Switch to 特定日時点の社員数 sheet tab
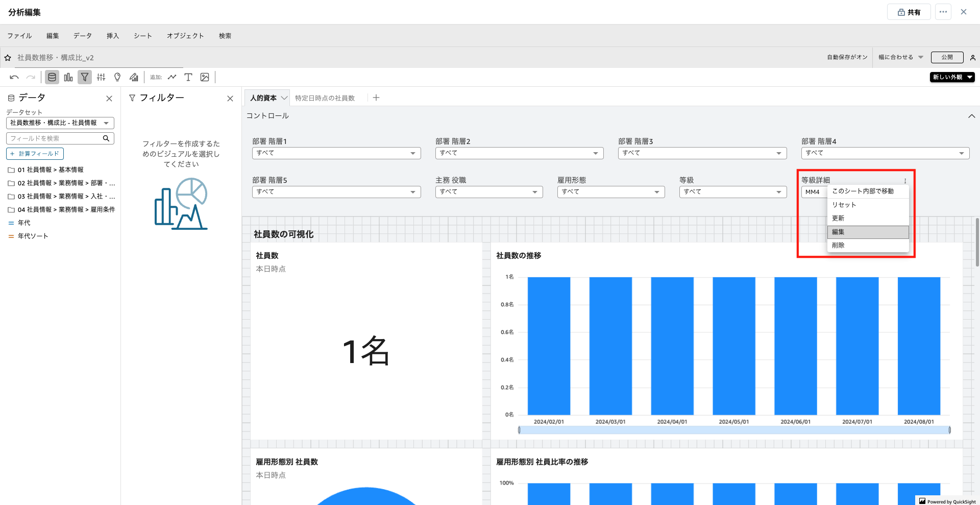 click(x=325, y=98)
